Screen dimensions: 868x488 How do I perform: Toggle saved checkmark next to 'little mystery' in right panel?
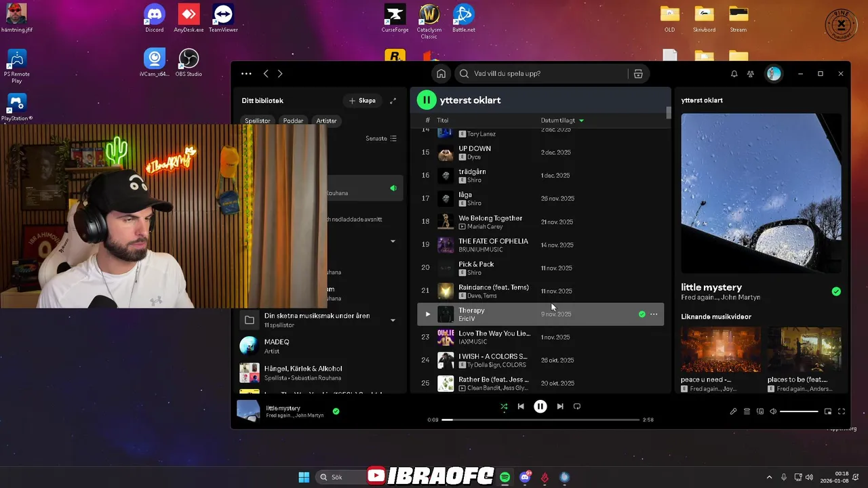836,291
